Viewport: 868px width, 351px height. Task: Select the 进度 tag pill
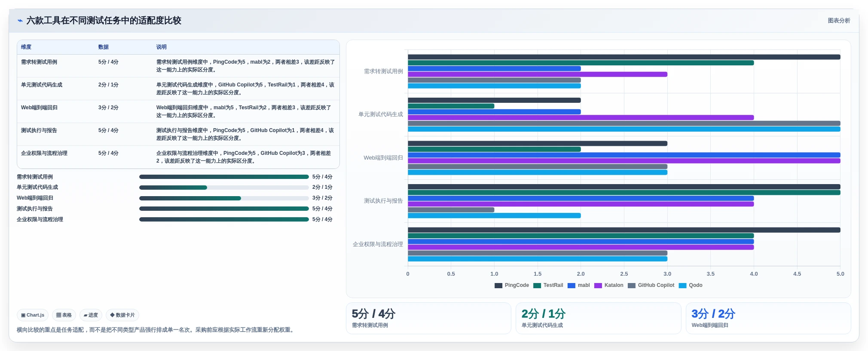pos(91,315)
